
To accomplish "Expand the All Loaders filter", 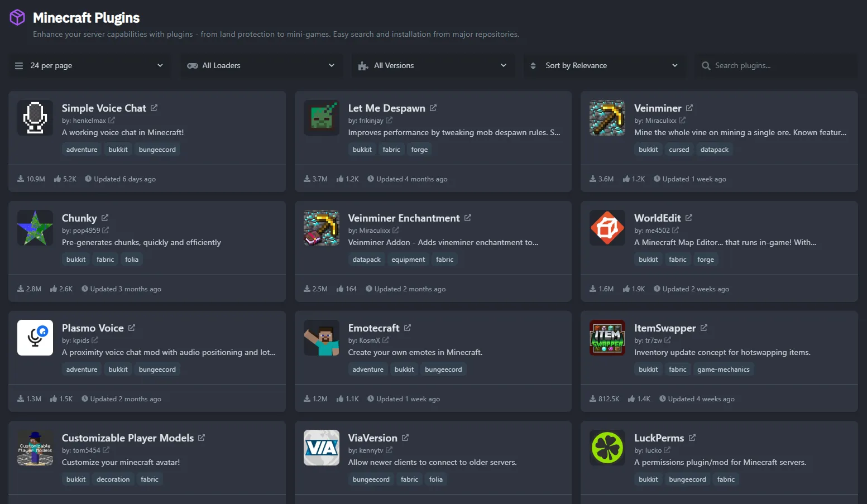I will click(x=261, y=65).
